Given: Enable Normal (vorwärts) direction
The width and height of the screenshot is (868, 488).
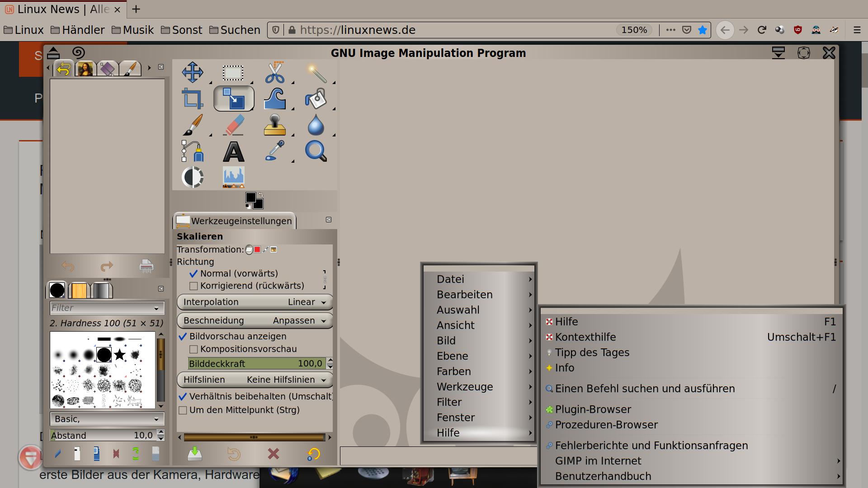Looking at the screenshot, I should coord(193,273).
